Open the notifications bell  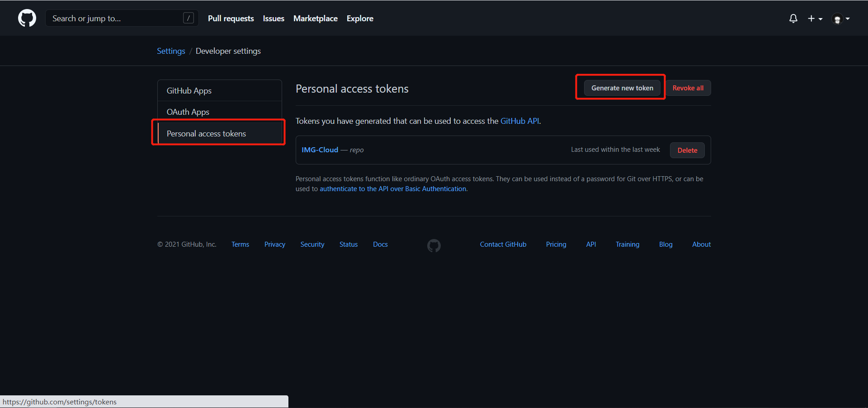[x=793, y=19]
